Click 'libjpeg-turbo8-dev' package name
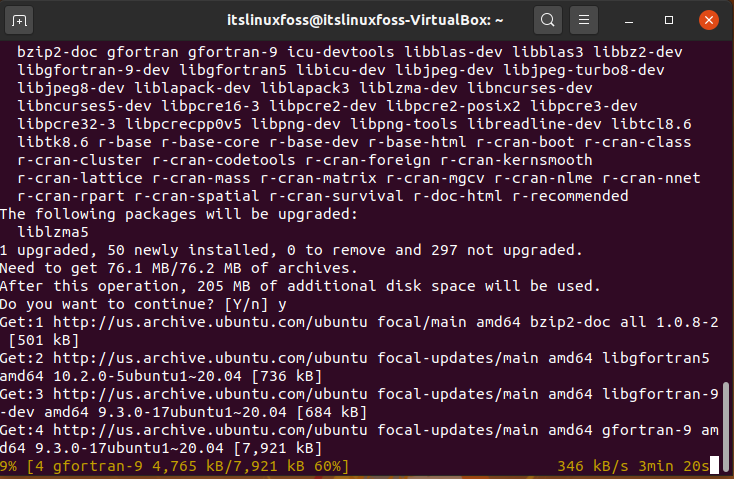 (x=584, y=70)
